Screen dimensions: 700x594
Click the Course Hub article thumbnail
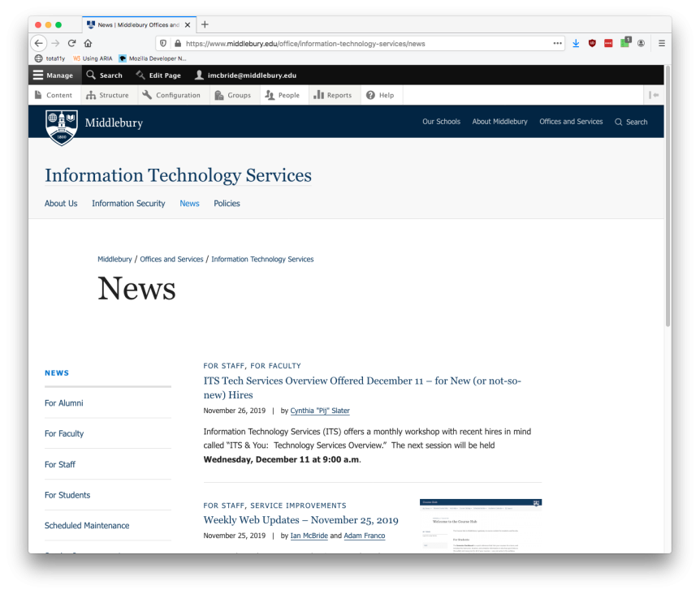[x=481, y=525]
